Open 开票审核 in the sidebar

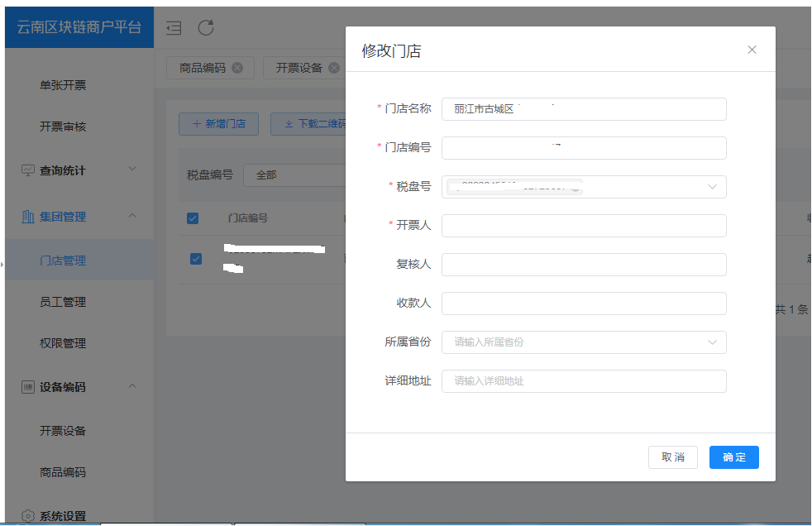click(63, 127)
